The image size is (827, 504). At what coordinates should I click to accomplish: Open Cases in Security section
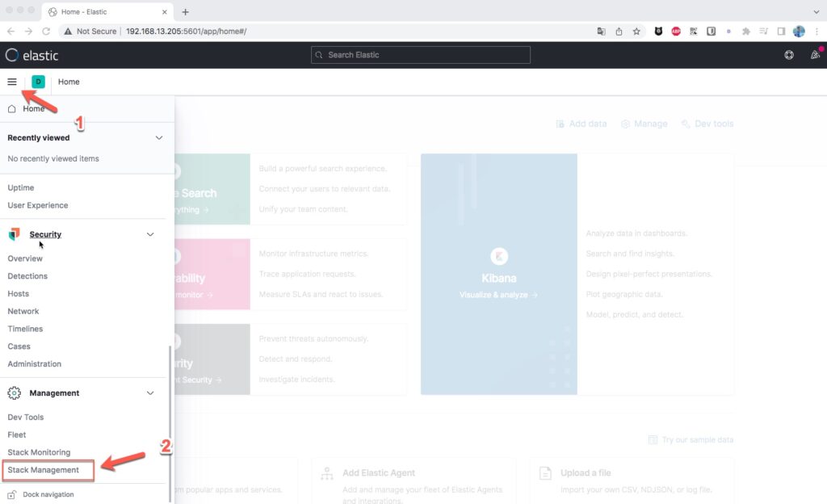19,346
